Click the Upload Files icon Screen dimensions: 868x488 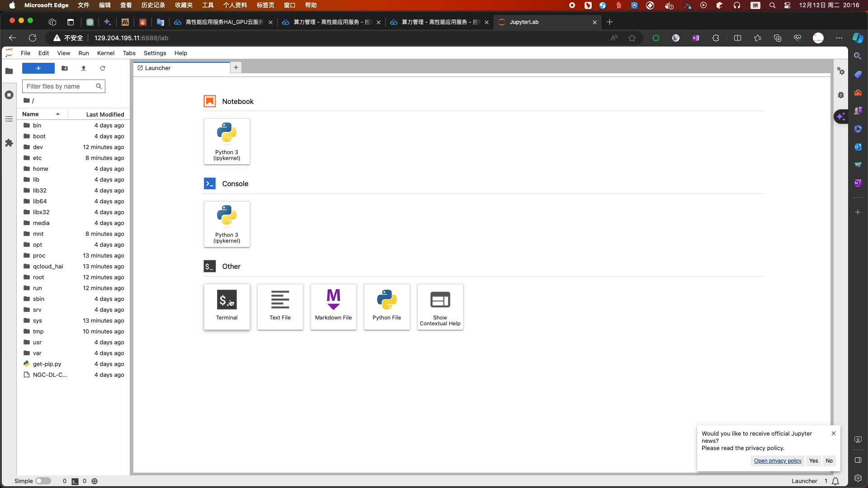pos(84,68)
